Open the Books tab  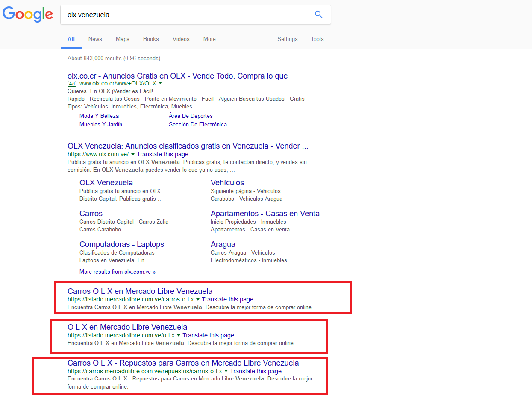tap(151, 39)
